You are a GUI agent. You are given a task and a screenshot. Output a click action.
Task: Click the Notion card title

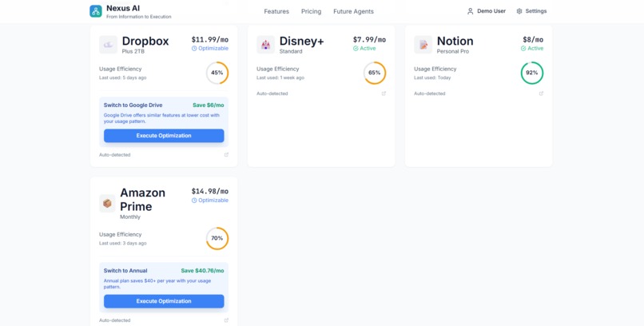pyautogui.click(x=455, y=41)
